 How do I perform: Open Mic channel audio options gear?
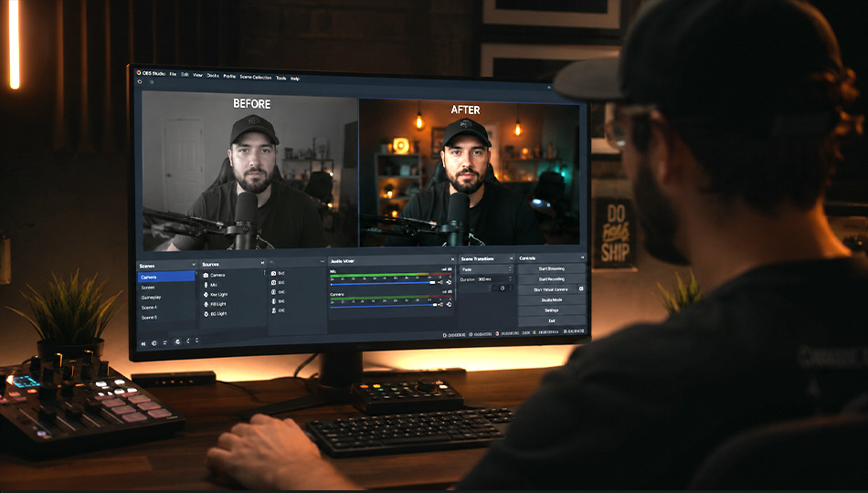[x=449, y=282]
